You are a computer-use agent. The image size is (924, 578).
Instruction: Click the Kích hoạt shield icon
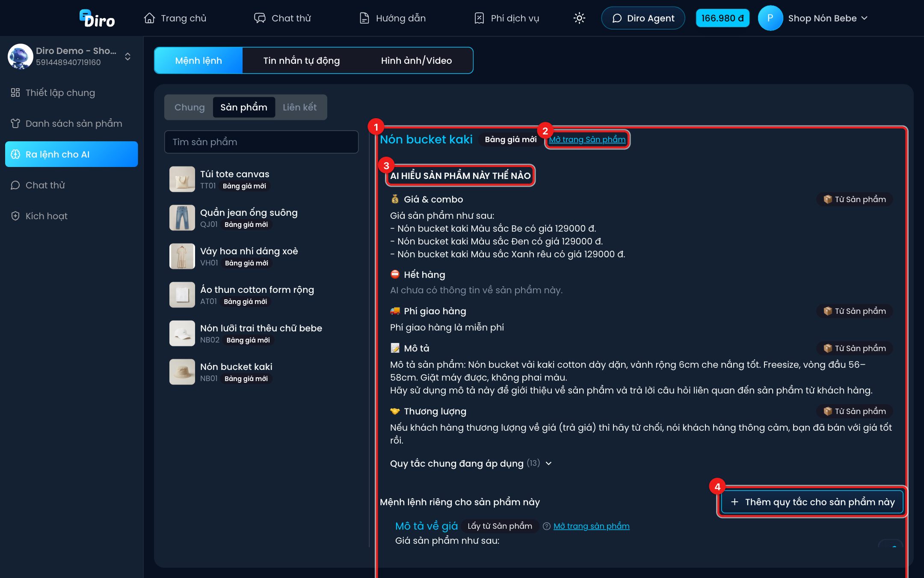point(15,216)
